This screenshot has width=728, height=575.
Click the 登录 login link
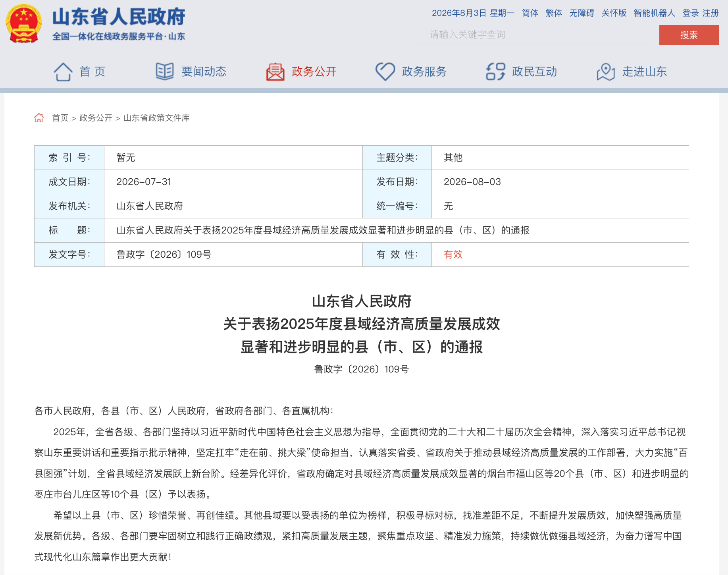(x=691, y=13)
